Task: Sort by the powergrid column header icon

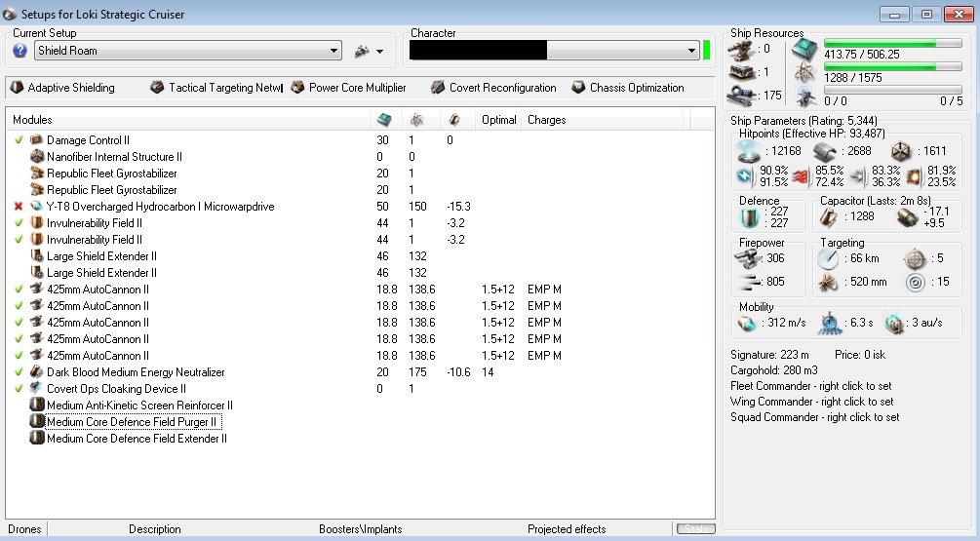Action: (x=416, y=120)
